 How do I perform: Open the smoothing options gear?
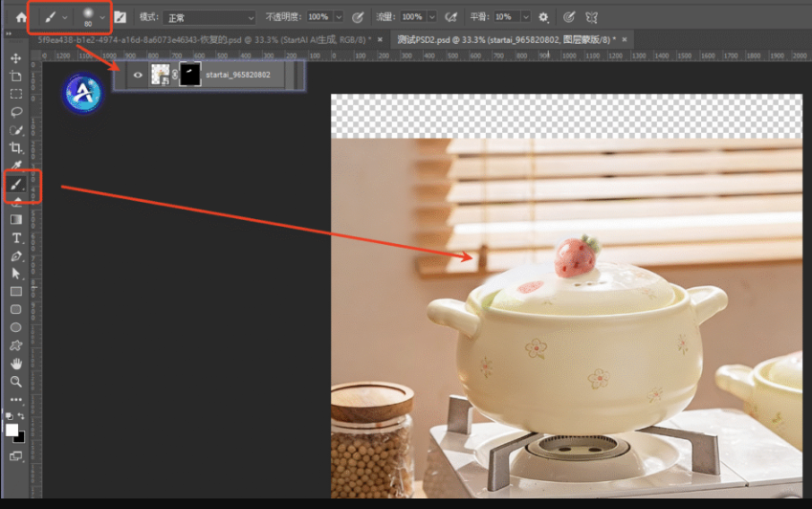pos(543,17)
